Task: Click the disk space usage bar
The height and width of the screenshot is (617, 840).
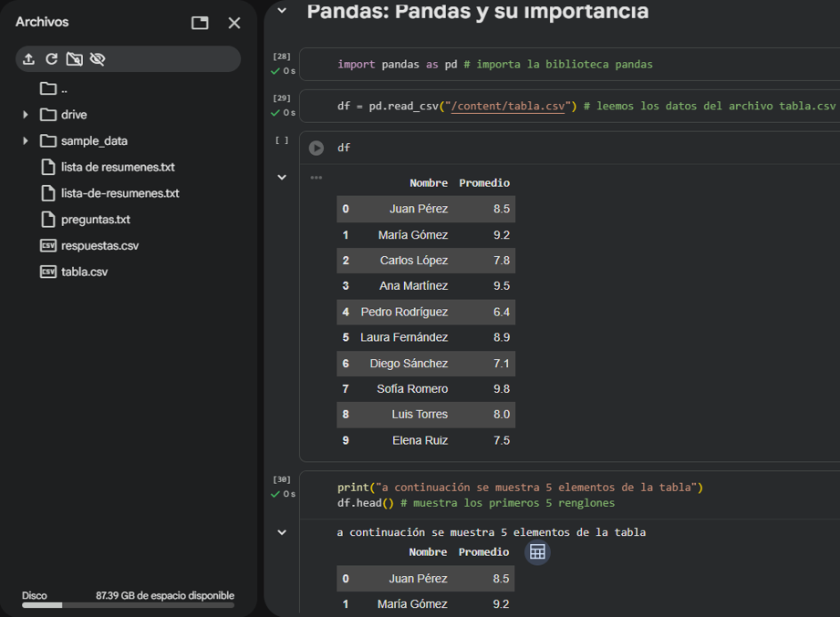Action: pyautogui.click(x=128, y=605)
